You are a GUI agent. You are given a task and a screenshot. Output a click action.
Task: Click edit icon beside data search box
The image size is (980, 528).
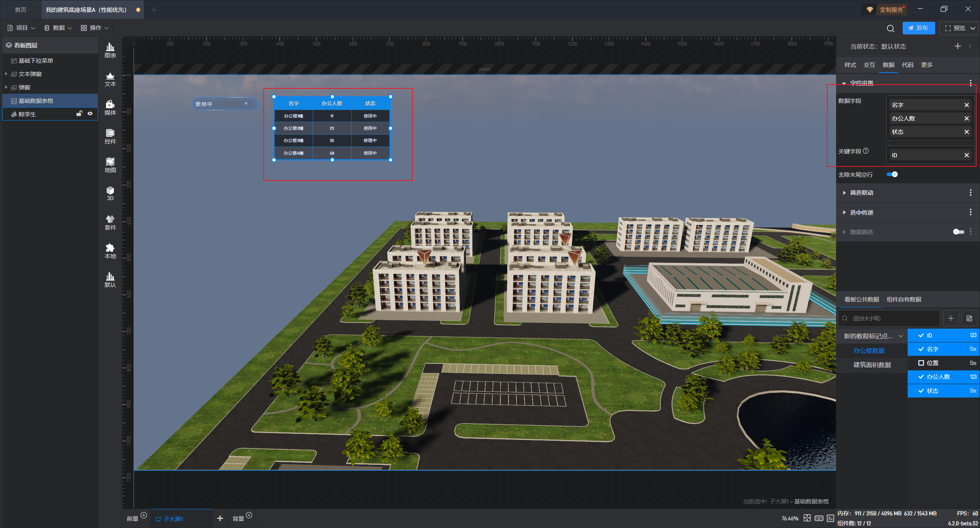969,318
